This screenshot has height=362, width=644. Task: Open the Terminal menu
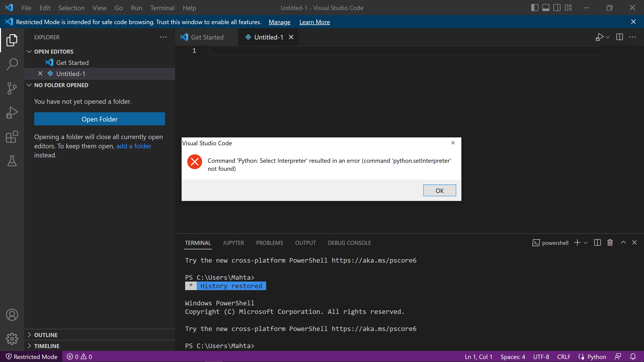[162, 8]
